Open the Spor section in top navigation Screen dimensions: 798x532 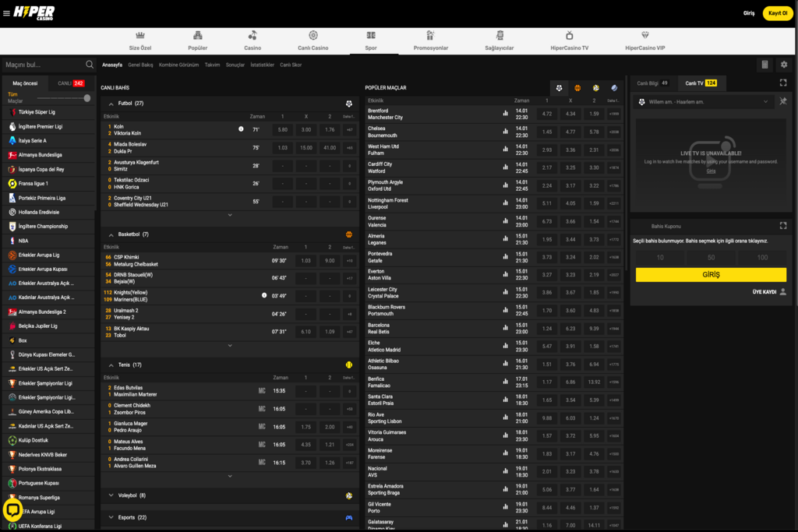pos(371,41)
